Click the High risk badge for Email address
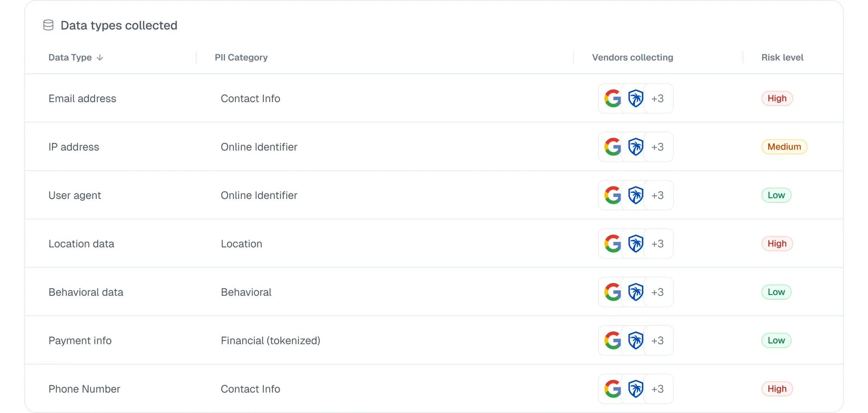 coord(777,98)
